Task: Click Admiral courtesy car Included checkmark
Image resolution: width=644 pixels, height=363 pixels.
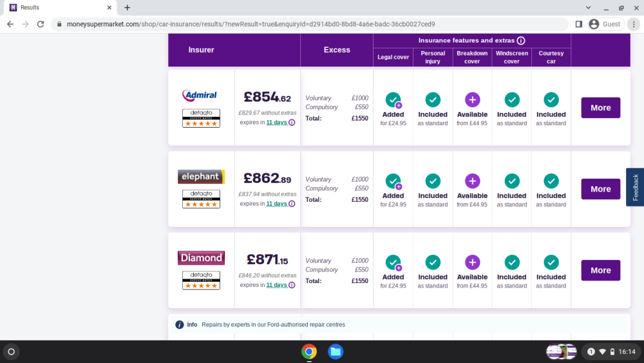Action: click(x=551, y=99)
